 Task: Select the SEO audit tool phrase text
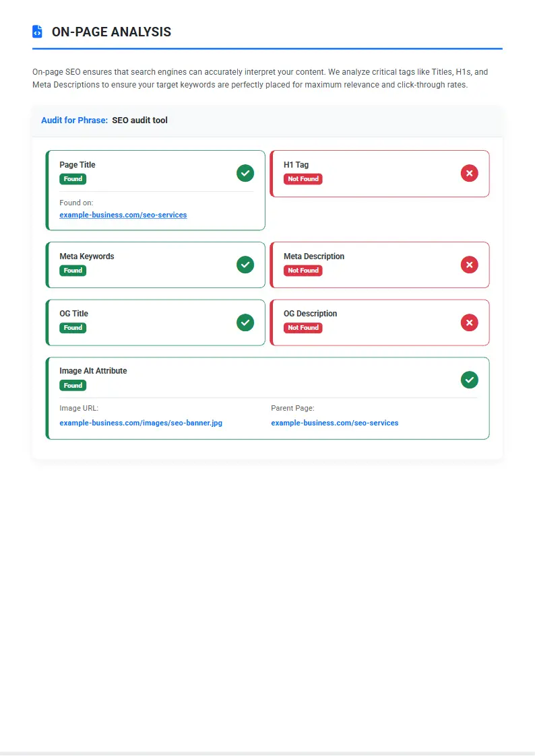coord(140,120)
